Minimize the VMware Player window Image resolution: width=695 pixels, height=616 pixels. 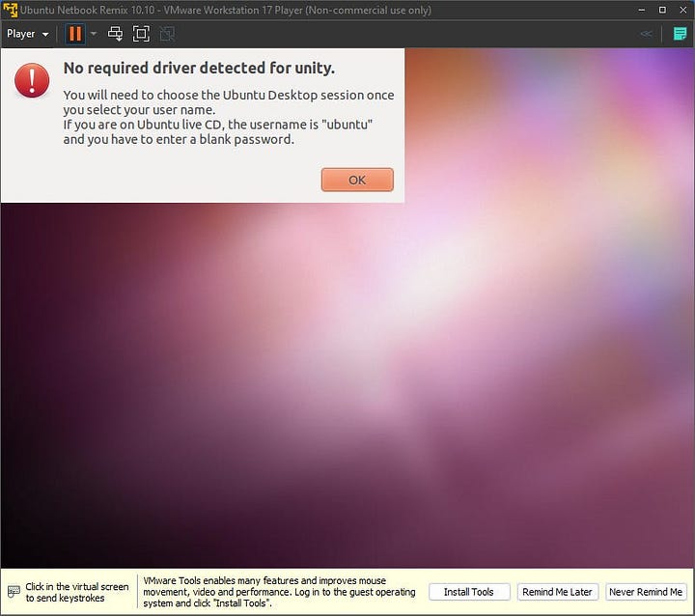641,10
